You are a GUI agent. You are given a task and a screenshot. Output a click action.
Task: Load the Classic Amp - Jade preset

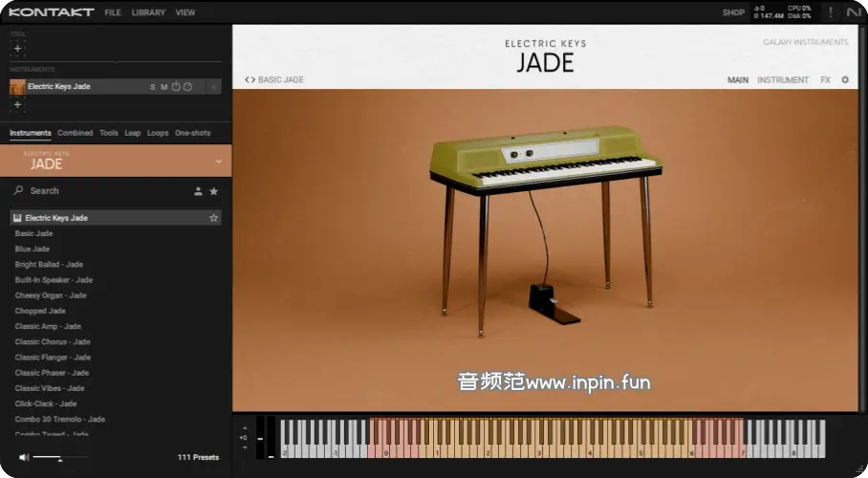point(48,326)
